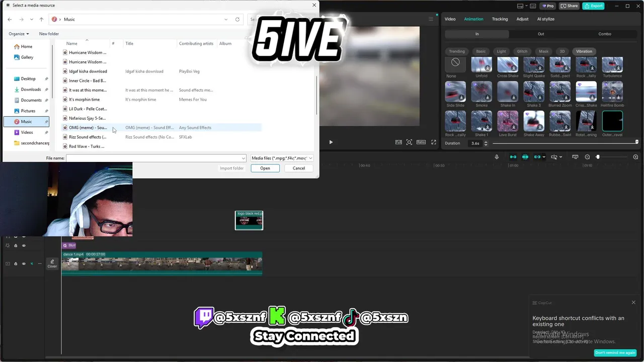The width and height of the screenshot is (644, 362).
Task: Click the Full preview quality icon
Action: point(398,142)
